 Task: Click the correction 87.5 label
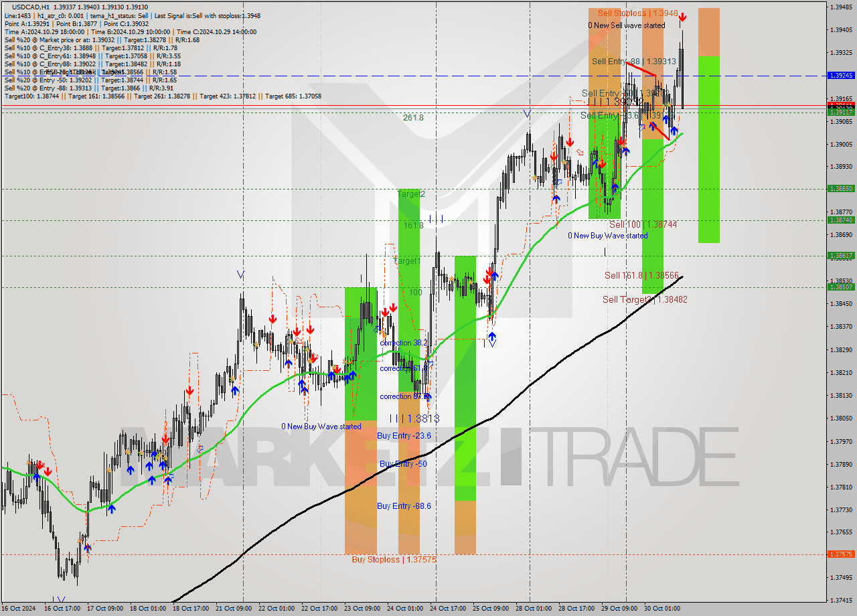pos(404,396)
